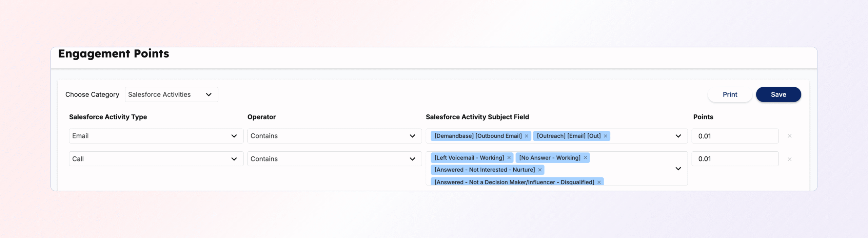The image size is (868, 238).
Task: Expand subject field options for Email row
Action: pyautogui.click(x=678, y=136)
